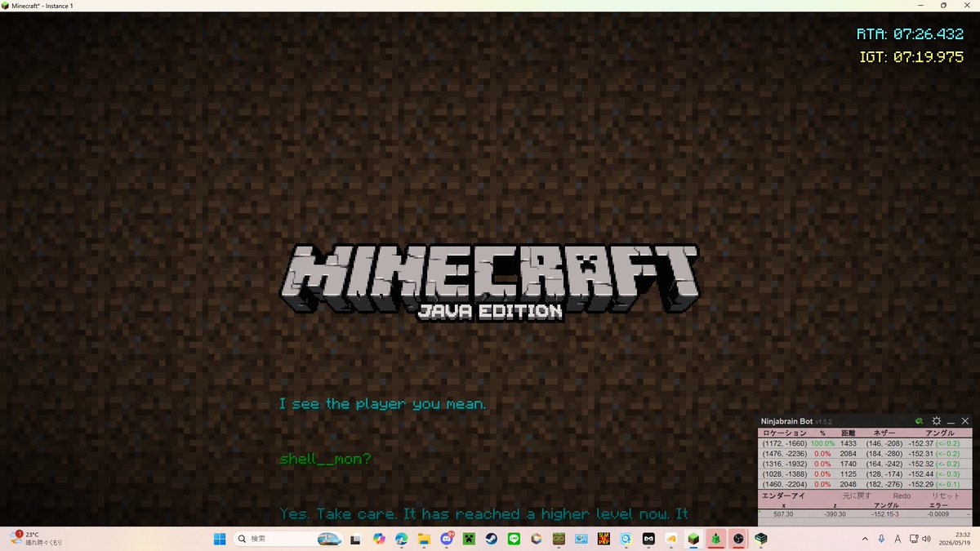Click the リセット reset button

946,495
